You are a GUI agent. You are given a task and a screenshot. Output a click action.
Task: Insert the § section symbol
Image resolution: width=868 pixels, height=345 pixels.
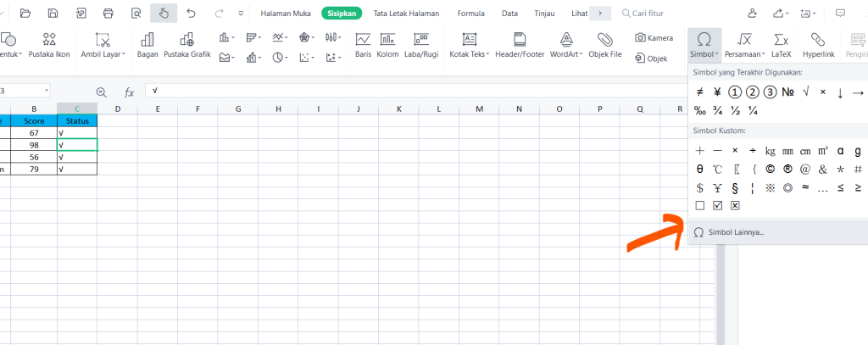tap(735, 187)
